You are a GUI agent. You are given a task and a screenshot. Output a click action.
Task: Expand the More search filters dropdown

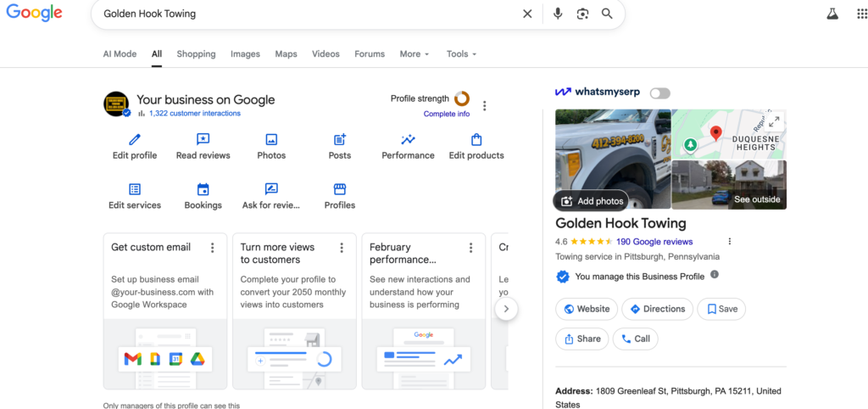(x=415, y=54)
